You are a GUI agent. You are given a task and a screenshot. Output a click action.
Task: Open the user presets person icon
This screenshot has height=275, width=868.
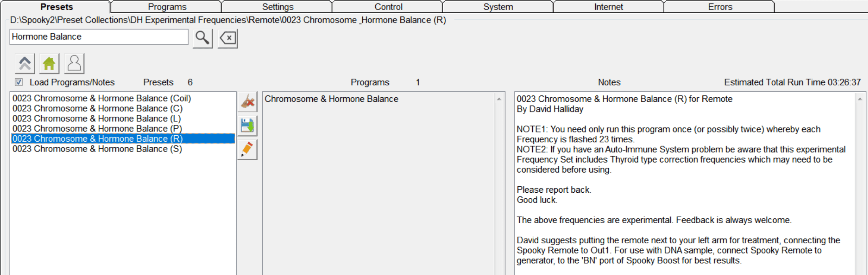(74, 63)
